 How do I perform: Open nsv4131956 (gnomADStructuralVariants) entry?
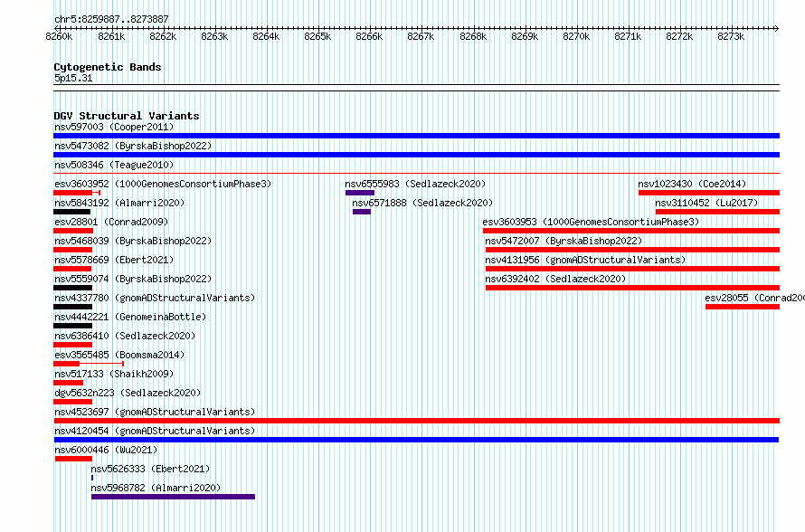(585, 260)
